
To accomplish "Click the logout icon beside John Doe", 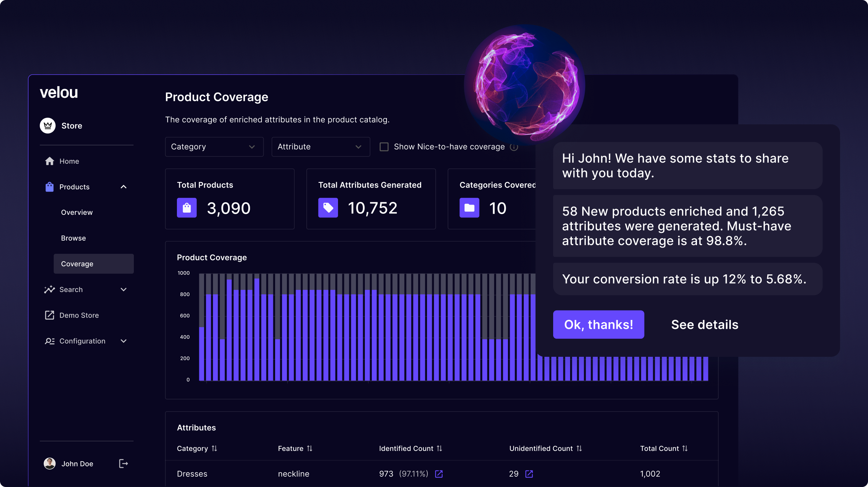I will (x=124, y=463).
